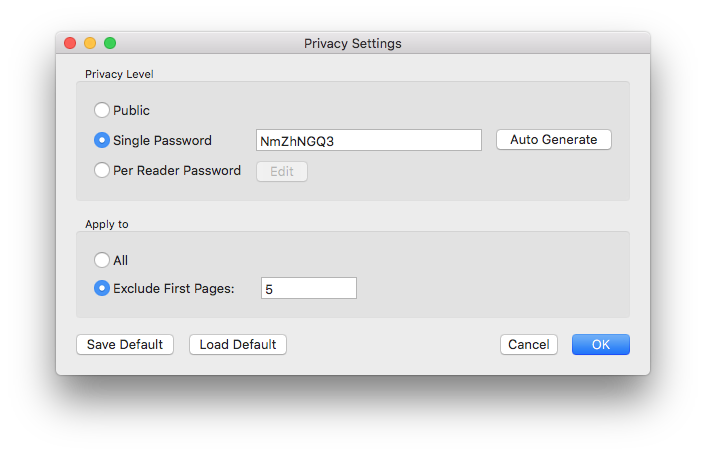Maximize the window with the green button

coord(110,43)
